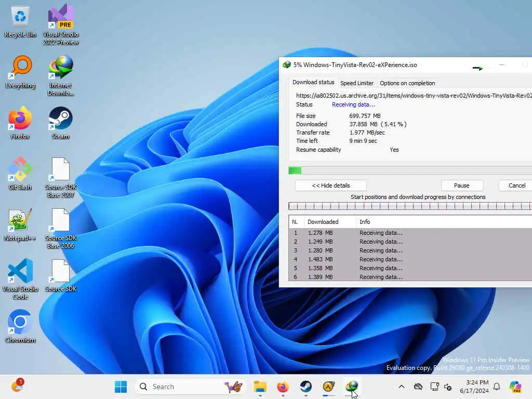Viewport: 532px width, 399px height.
Task: Select the Chromium desktop shortcut
Action: (x=20, y=327)
